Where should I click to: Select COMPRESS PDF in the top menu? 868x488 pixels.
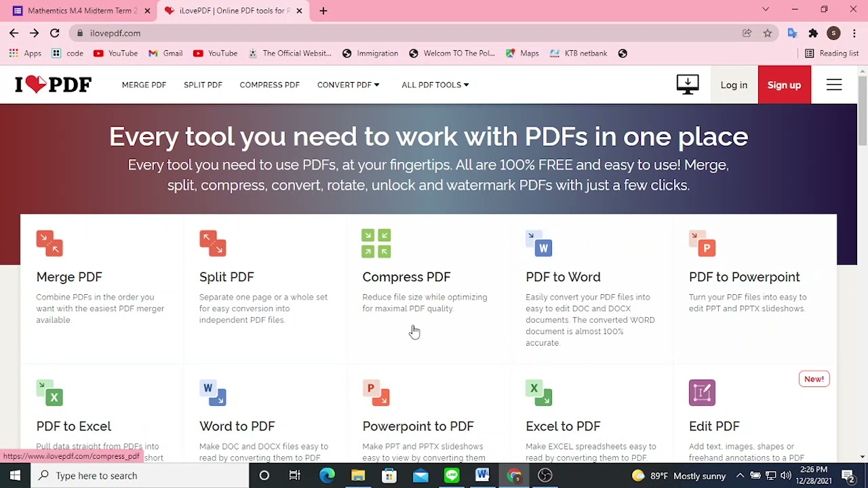tap(269, 85)
